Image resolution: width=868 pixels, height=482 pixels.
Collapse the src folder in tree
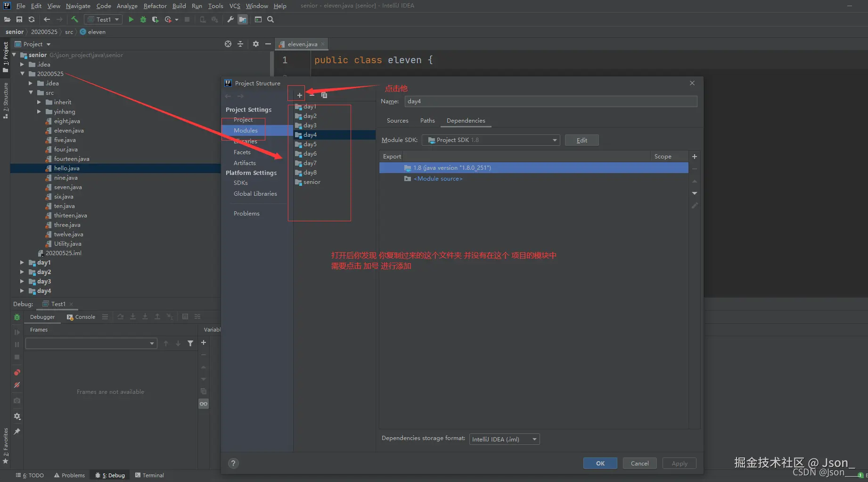[31, 92]
